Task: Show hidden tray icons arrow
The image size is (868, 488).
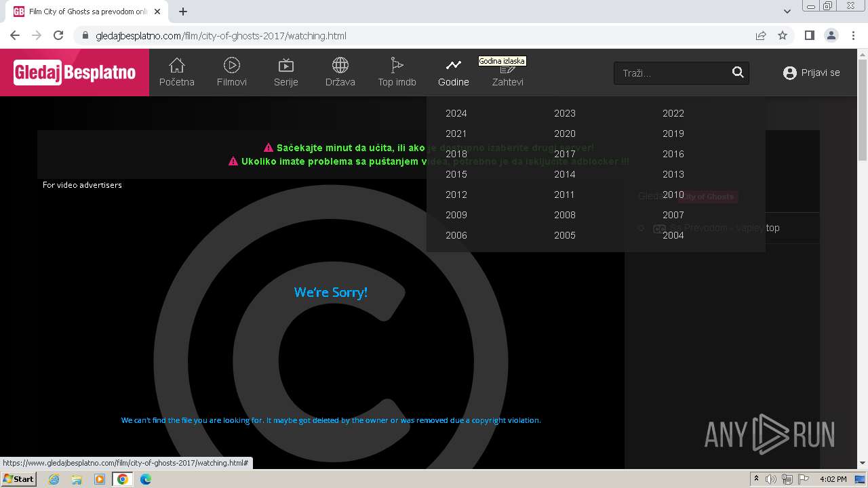Action: coord(756,479)
